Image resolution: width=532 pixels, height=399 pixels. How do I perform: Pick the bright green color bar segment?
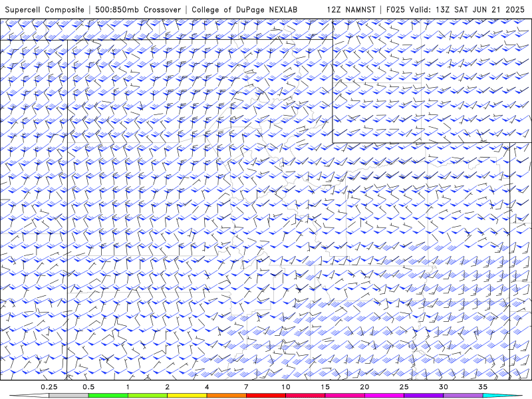click(108, 396)
